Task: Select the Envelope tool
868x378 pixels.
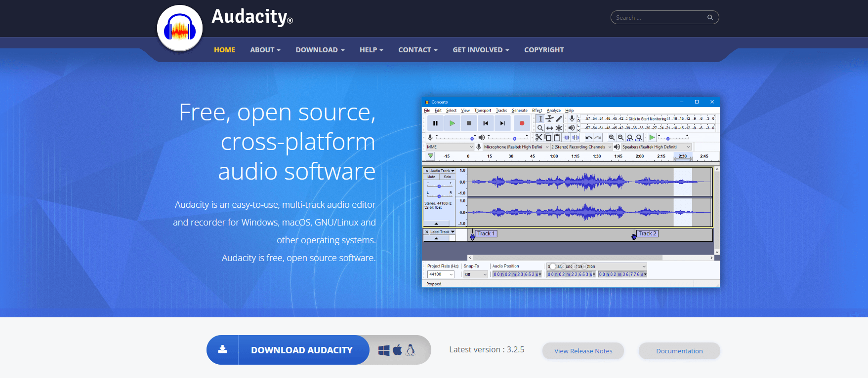Action: click(x=549, y=119)
